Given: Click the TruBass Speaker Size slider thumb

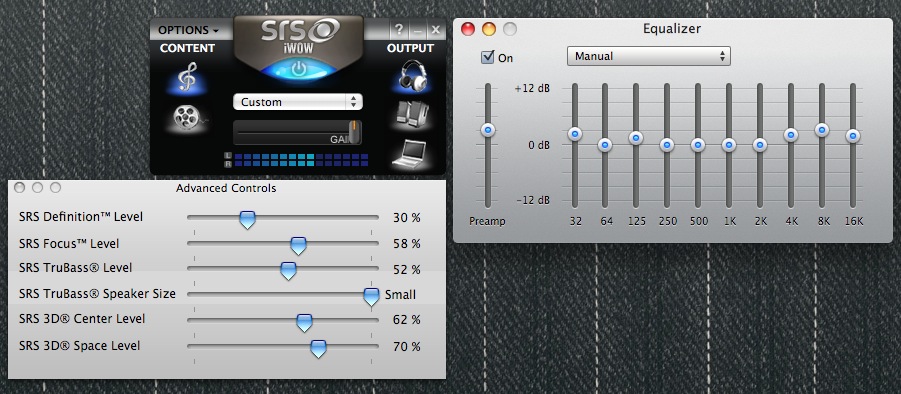Looking at the screenshot, I should pyautogui.click(x=372, y=296).
